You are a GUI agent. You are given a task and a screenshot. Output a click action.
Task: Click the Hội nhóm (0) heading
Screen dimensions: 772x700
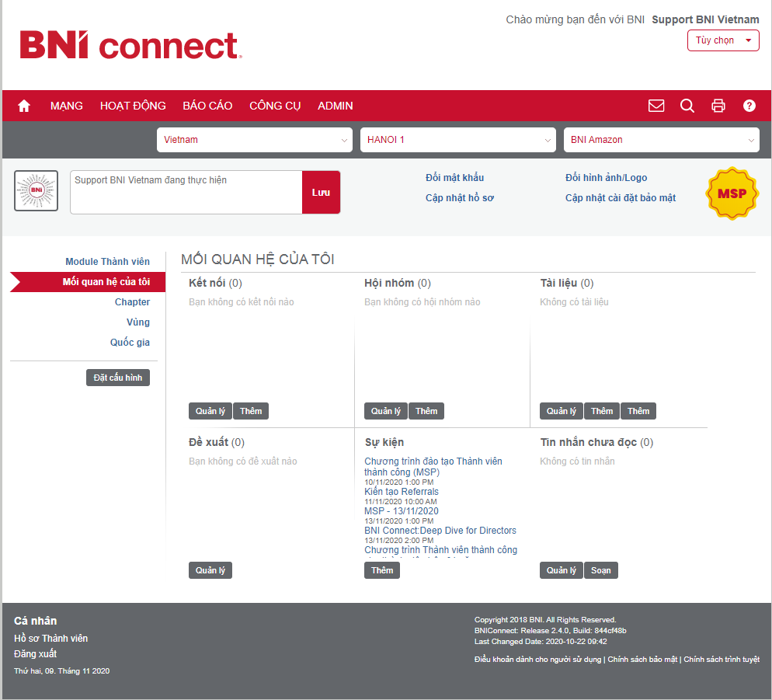point(398,284)
